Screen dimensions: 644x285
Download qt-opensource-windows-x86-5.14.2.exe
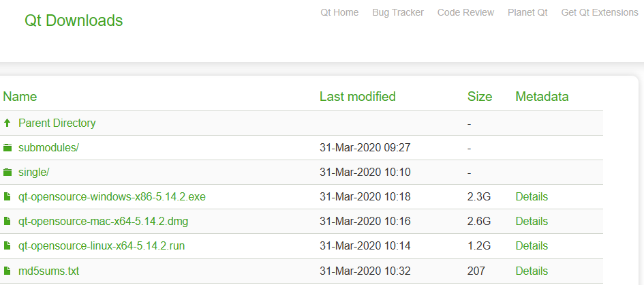[112, 197]
